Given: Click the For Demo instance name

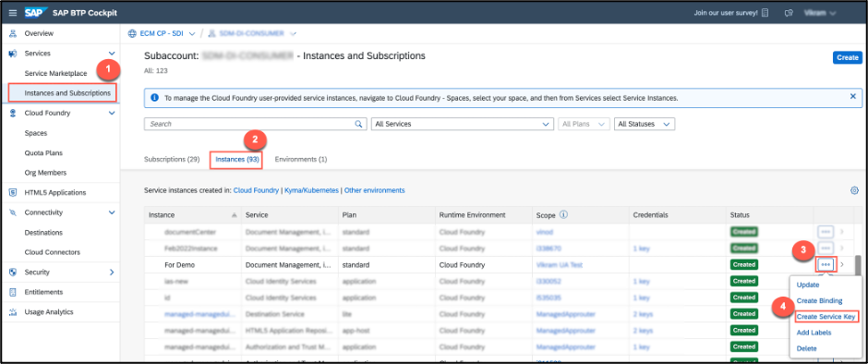Looking at the screenshot, I should click(179, 265).
